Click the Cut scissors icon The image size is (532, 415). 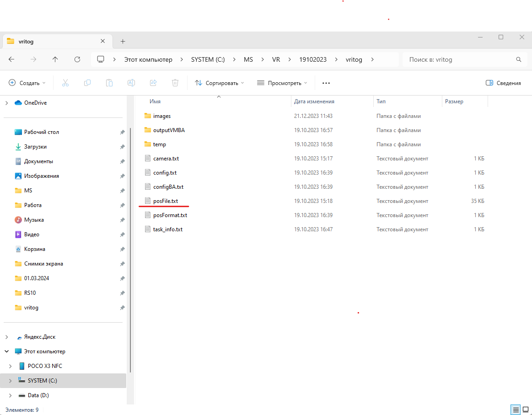pyautogui.click(x=65, y=83)
